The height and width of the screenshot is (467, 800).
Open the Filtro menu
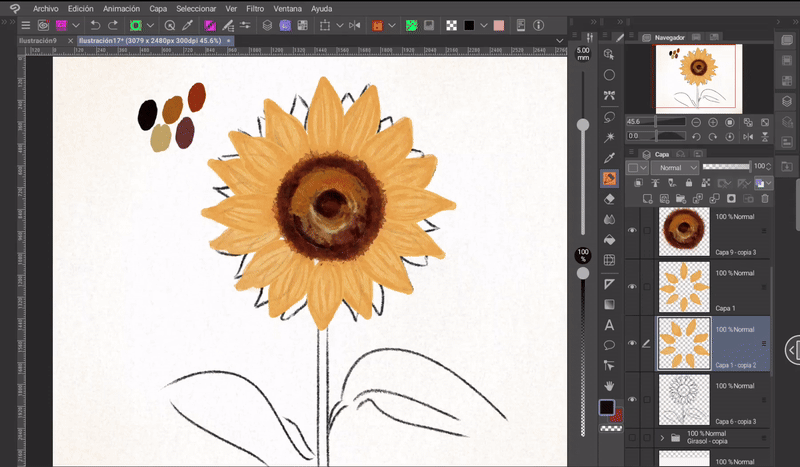254,8
